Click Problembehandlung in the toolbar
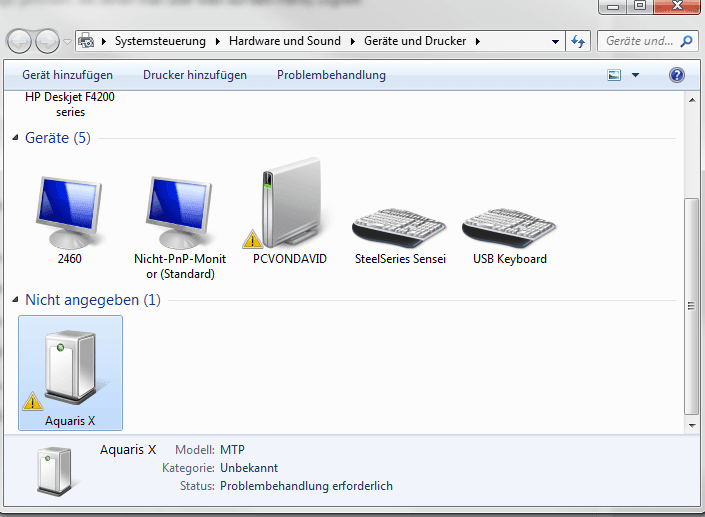The height and width of the screenshot is (517, 705). [331, 75]
